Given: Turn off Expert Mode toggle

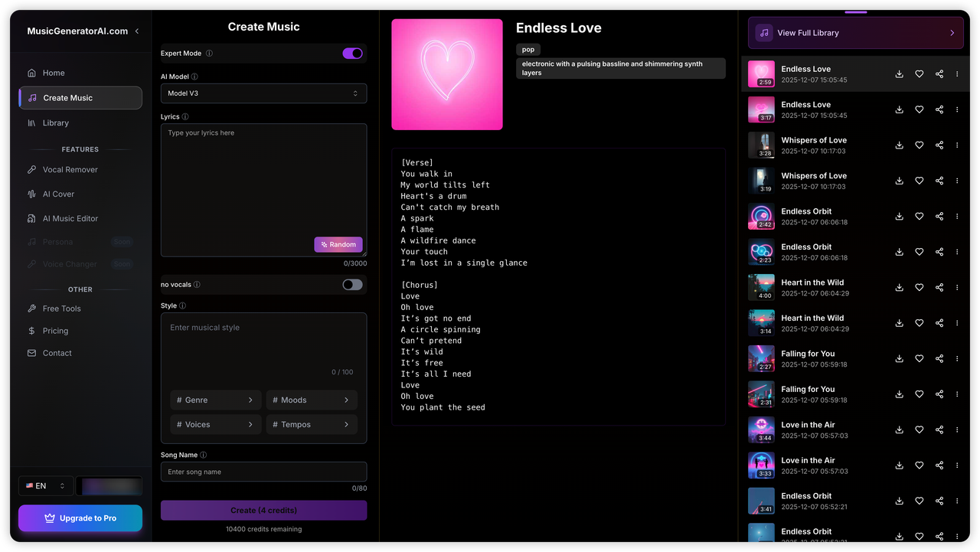Looking at the screenshot, I should pyautogui.click(x=352, y=54).
